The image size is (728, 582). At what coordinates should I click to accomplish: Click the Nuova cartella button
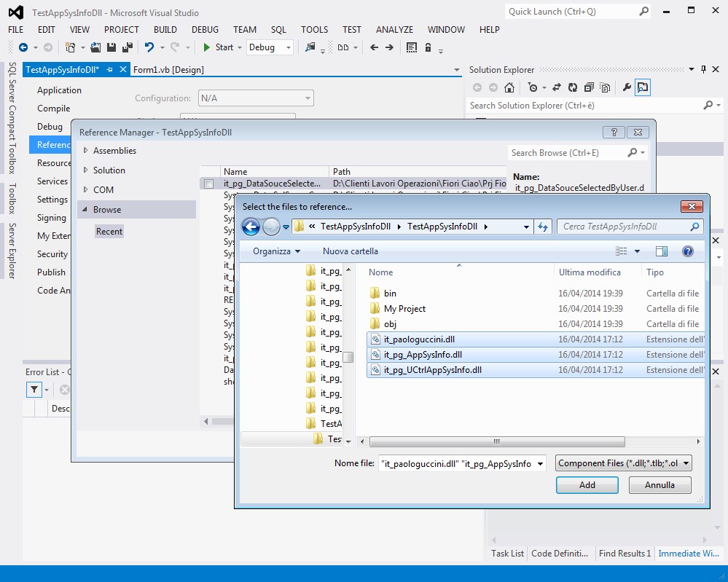[x=350, y=251]
